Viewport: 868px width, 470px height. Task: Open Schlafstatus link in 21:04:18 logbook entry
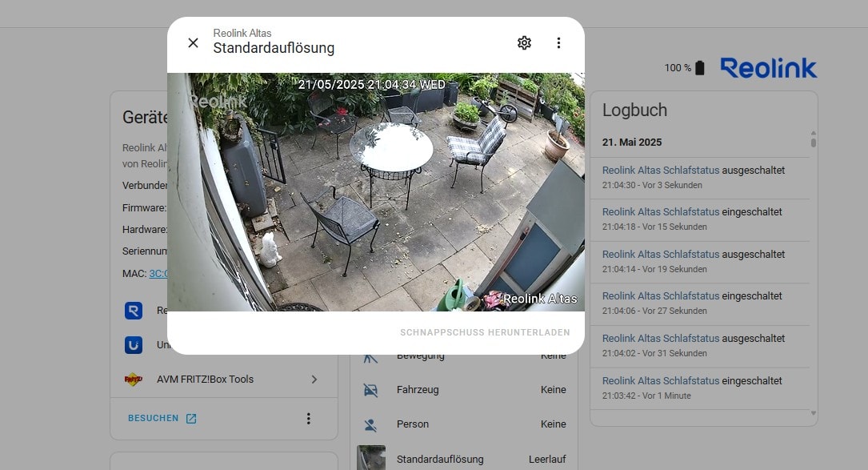pos(661,211)
